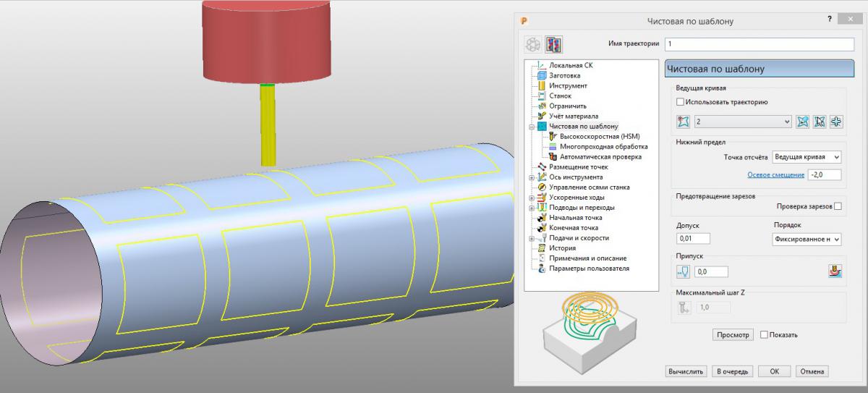The image size is (868, 393).
Task: Click the Осевое смещение link
Action: (x=775, y=174)
